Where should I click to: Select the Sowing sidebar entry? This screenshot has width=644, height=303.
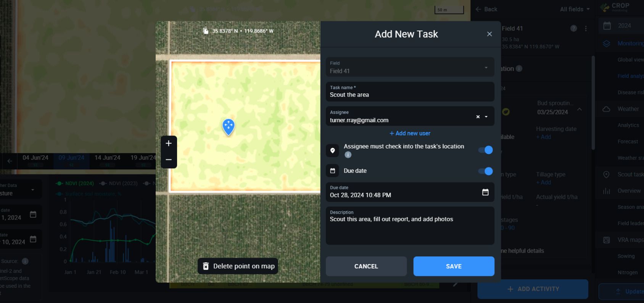(x=626, y=256)
